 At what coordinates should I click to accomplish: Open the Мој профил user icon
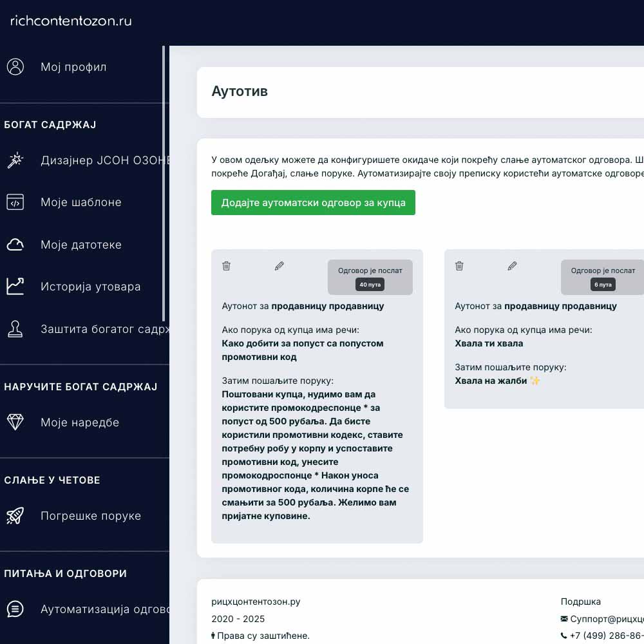15,66
